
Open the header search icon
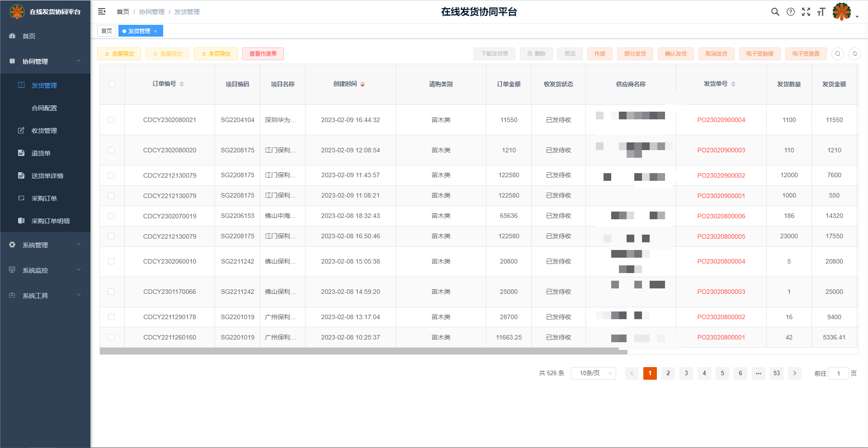coord(775,12)
